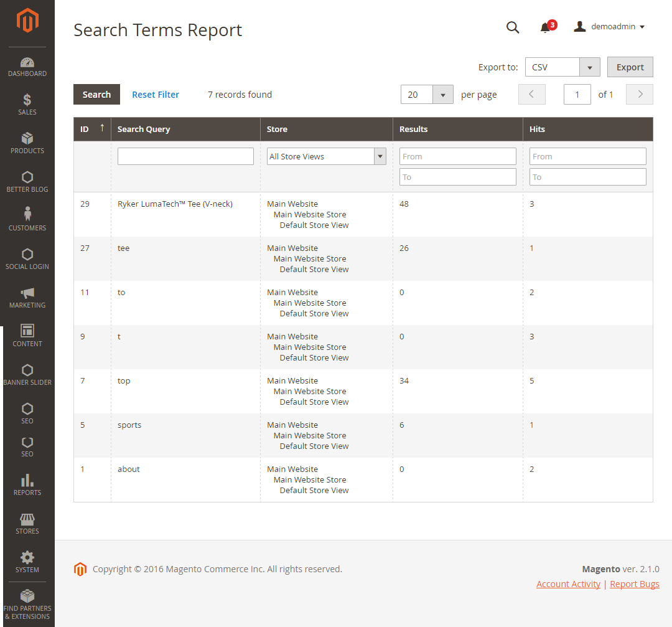Open the Content sidebar menu

click(27, 335)
